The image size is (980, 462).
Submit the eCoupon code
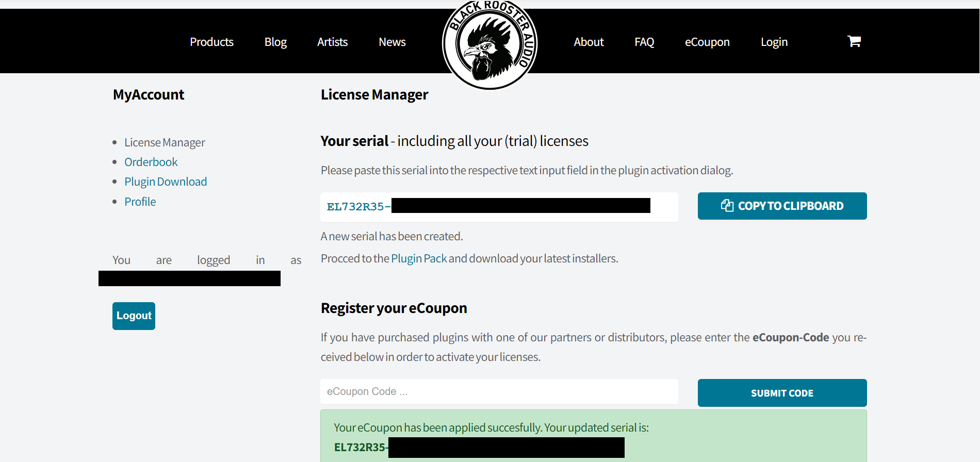coord(782,393)
